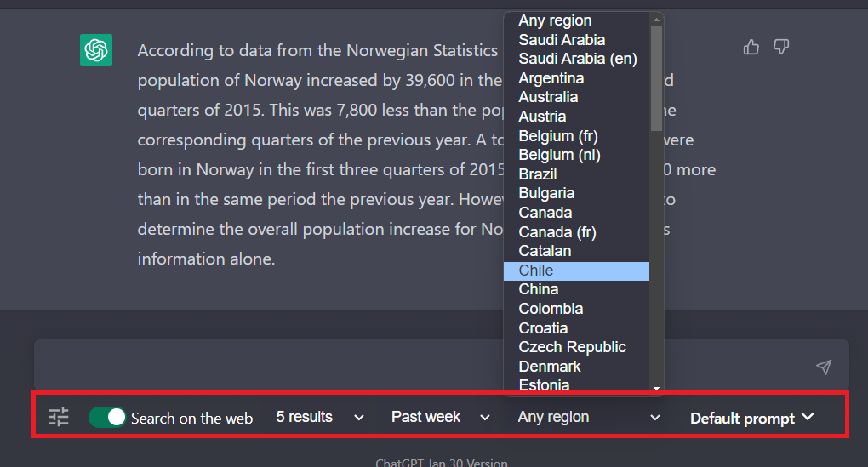The image size is (868, 467).
Task: Click the send message paper plane icon
Action: click(824, 367)
